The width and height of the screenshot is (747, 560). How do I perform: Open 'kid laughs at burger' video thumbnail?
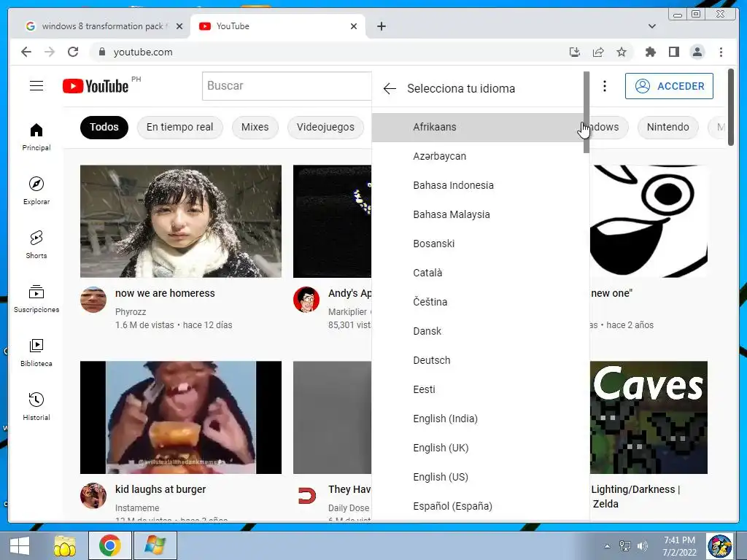[x=181, y=418]
